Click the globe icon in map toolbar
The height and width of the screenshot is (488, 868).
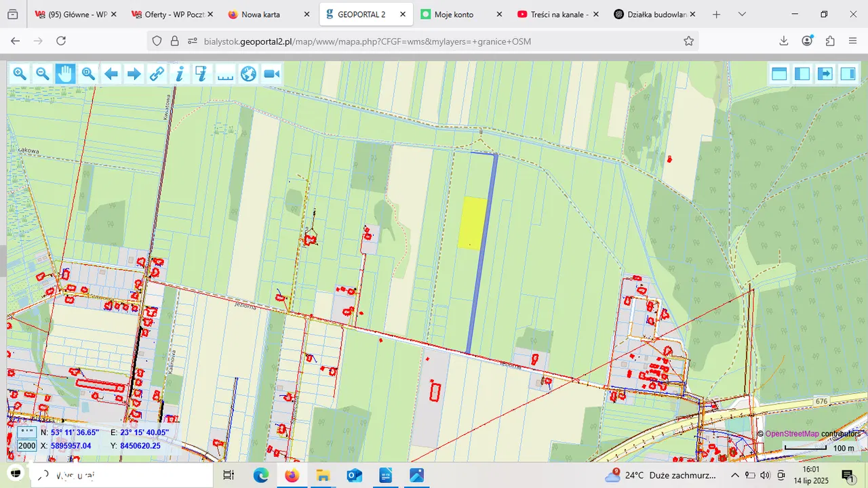click(248, 74)
